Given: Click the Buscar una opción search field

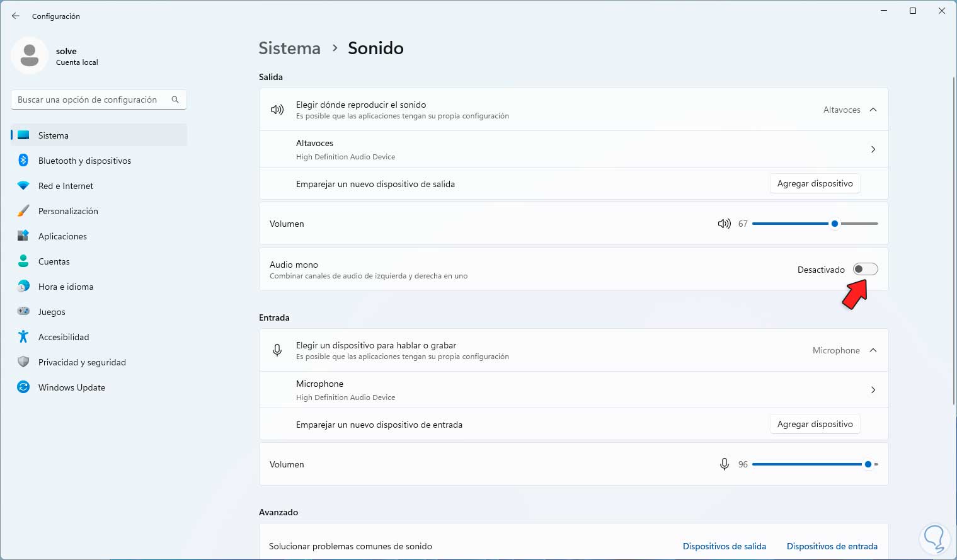Looking at the screenshot, I should [x=88, y=100].
